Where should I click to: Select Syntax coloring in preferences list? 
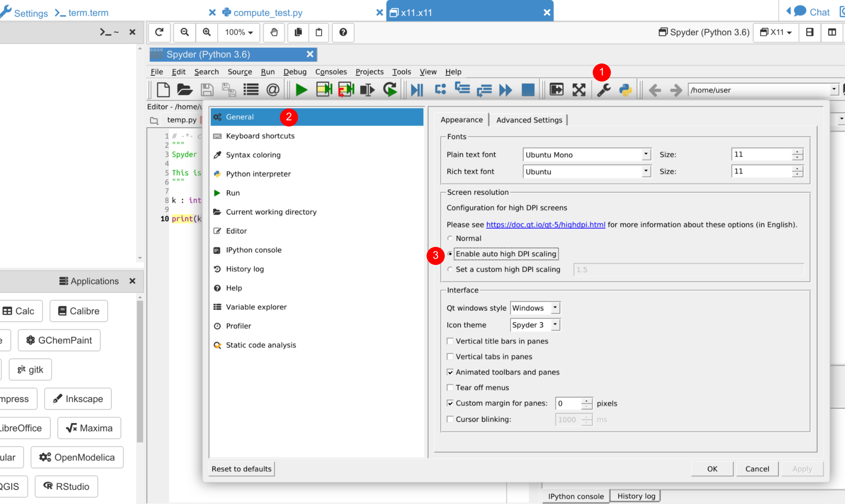253,155
